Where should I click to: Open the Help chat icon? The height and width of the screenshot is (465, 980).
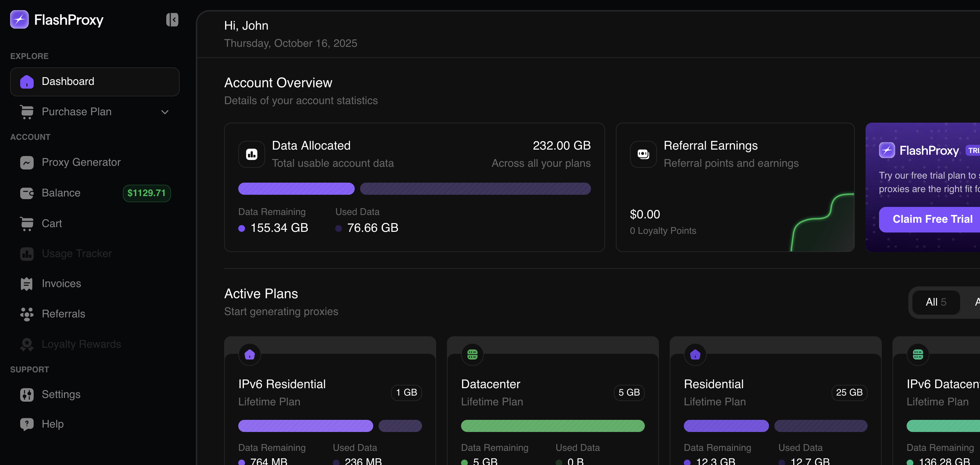pos(26,424)
